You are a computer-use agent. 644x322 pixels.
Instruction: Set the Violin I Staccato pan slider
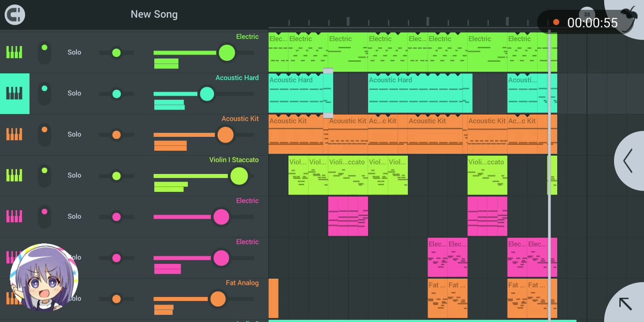point(116,176)
